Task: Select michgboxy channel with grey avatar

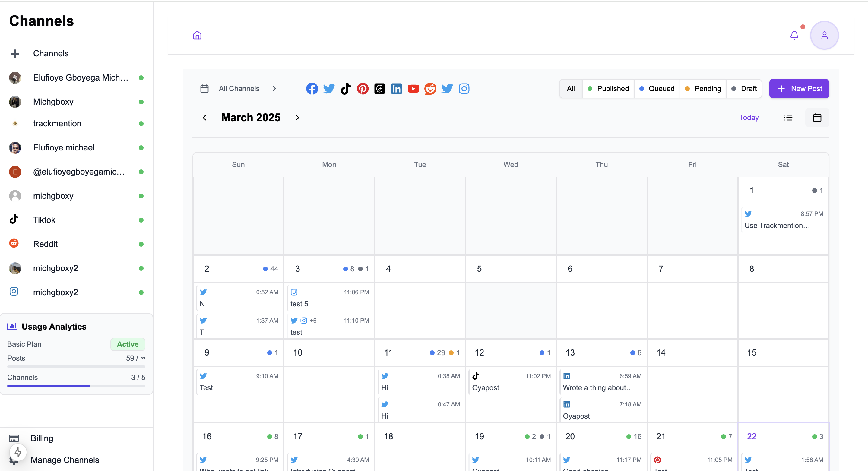Action: pyautogui.click(x=76, y=196)
